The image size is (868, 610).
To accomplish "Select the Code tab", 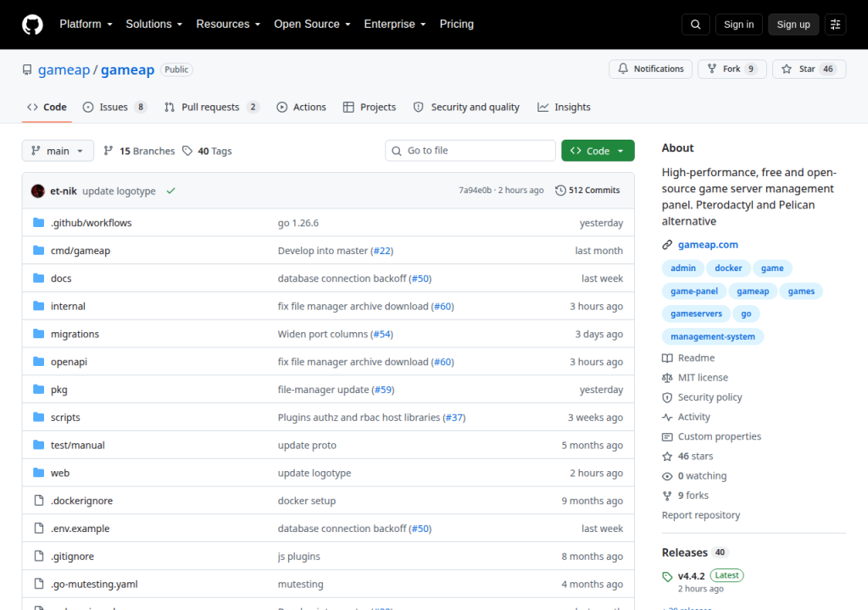I will point(47,107).
